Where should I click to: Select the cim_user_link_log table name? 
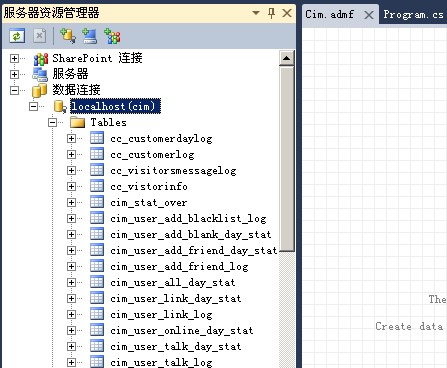point(161,315)
